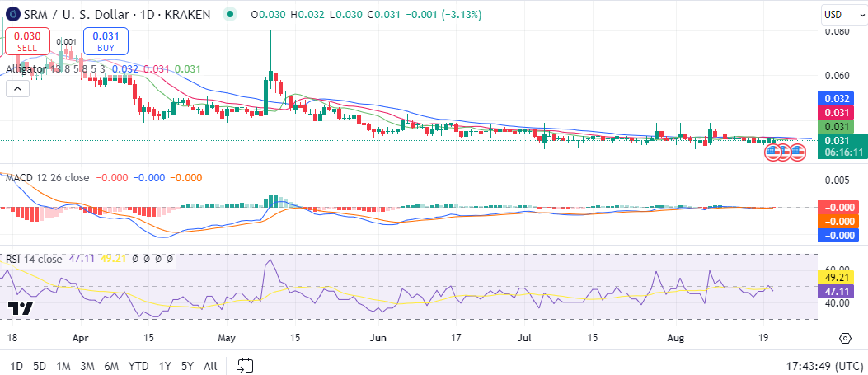Select the 1M time range
This screenshot has height=375, width=868.
tap(63, 366)
